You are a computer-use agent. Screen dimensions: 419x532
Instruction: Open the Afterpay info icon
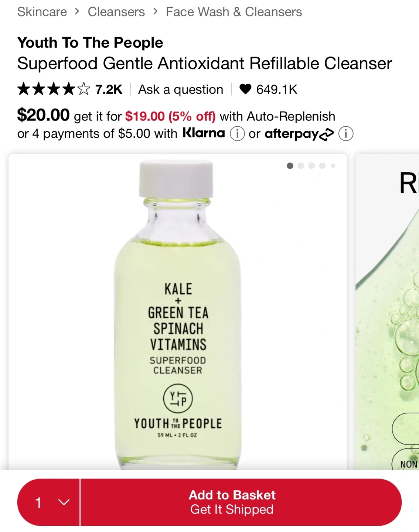click(346, 134)
